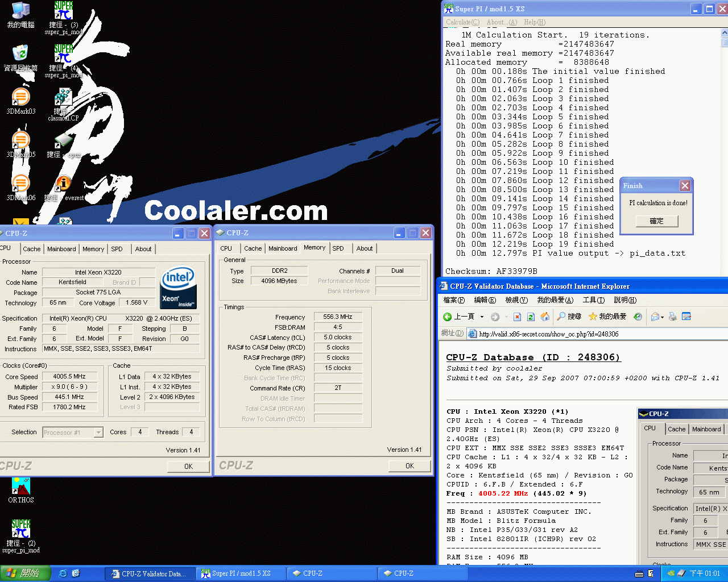
Task: Open Super PI Help(H) menu
Action: click(x=535, y=22)
